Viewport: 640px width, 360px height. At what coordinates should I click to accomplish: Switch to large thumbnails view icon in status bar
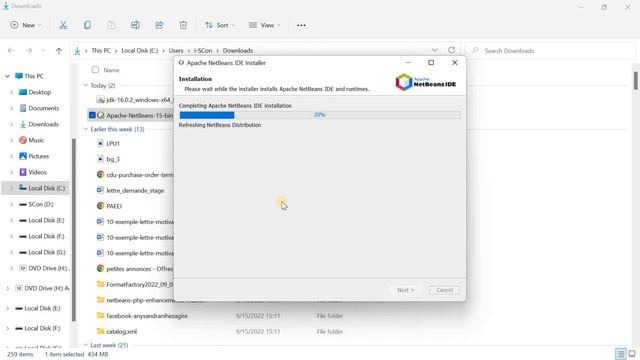point(632,353)
